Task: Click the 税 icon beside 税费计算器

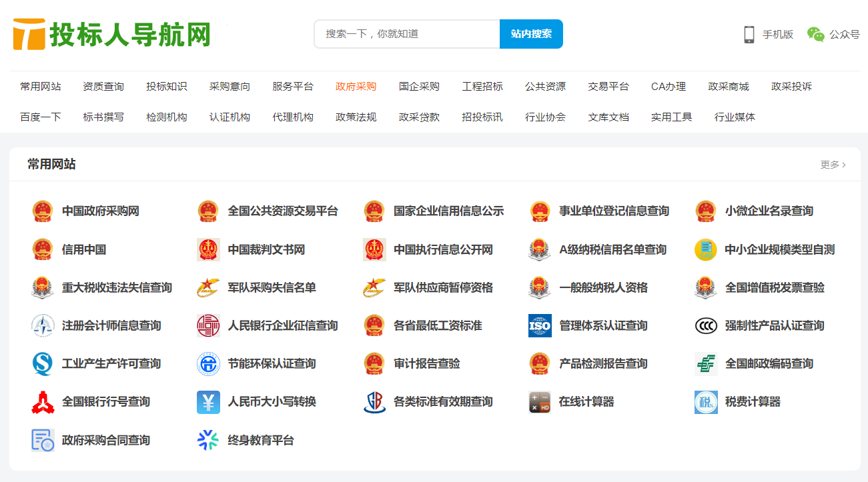Action: coord(706,402)
